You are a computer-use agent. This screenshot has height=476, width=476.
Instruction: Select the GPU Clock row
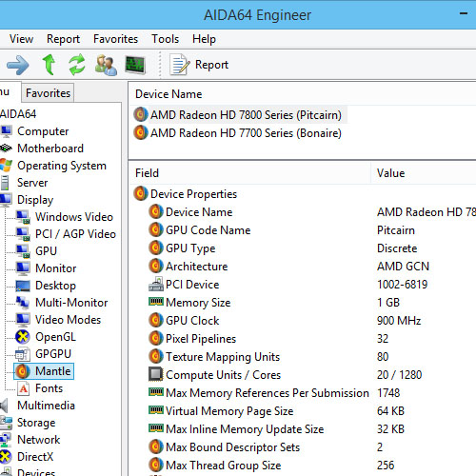point(192,321)
